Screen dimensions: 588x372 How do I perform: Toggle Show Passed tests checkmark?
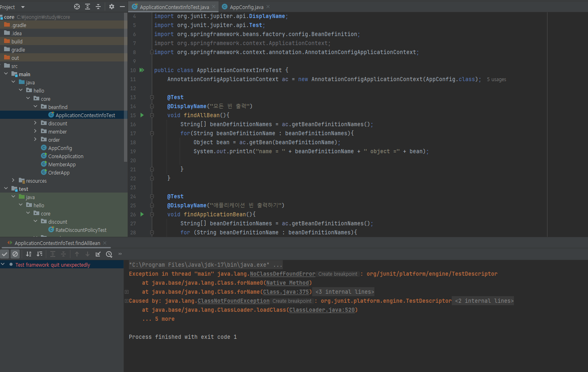tap(5, 254)
